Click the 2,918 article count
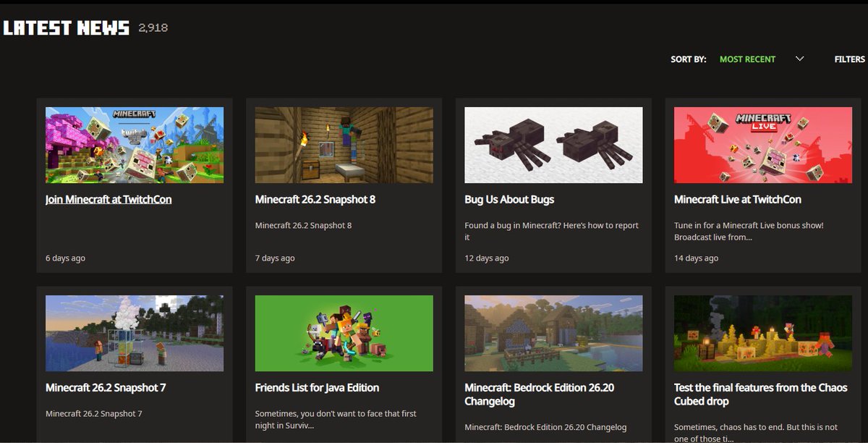The width and height of the screenshot is (868, 443). click(x=153, y=28)
